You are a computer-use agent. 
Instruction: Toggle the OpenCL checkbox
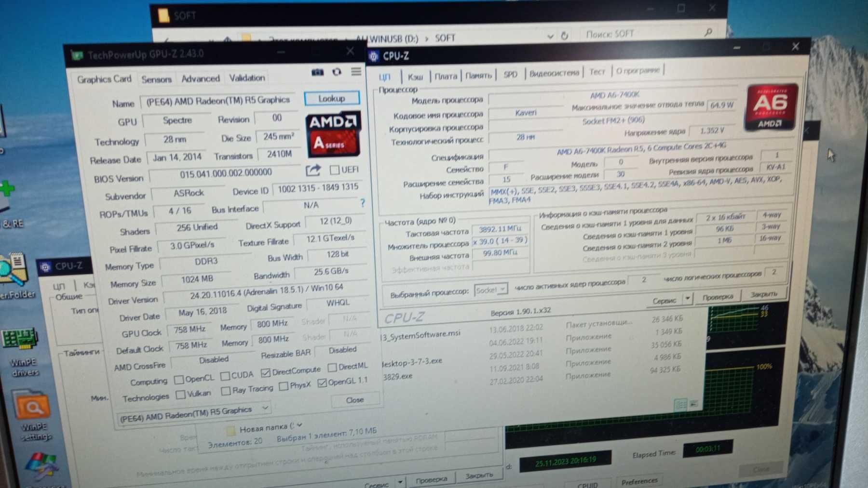179,380
